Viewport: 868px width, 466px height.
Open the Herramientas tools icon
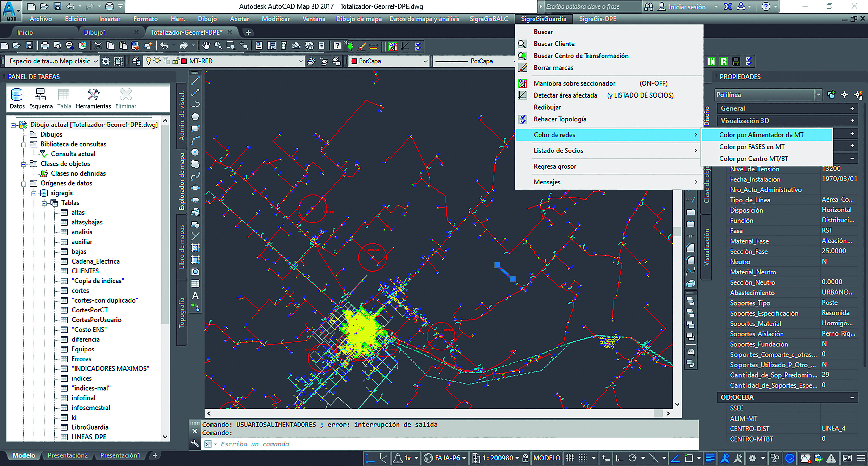(x=93, y=98)
